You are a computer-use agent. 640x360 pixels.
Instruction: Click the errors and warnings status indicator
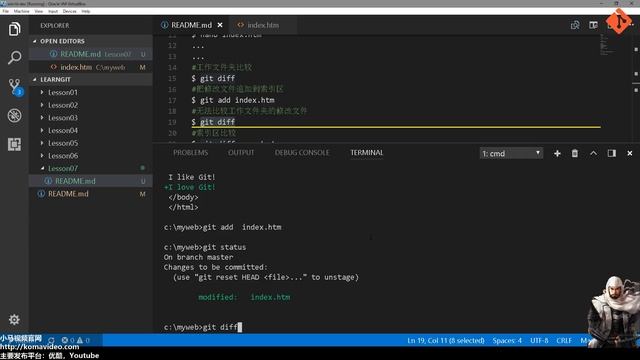point(76,340)
